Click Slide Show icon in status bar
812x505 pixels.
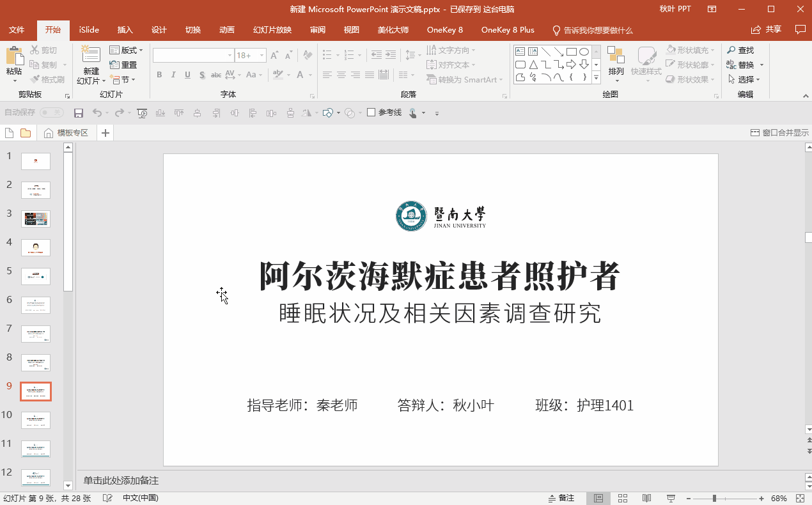pyautogui.click(x=671, y=498)
